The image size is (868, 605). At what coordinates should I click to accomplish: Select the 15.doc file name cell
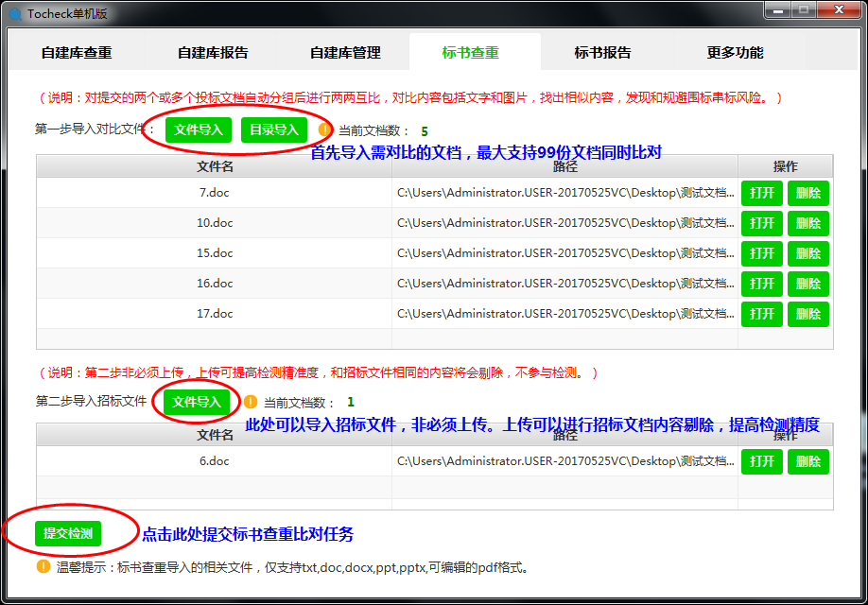coord(215,253)
